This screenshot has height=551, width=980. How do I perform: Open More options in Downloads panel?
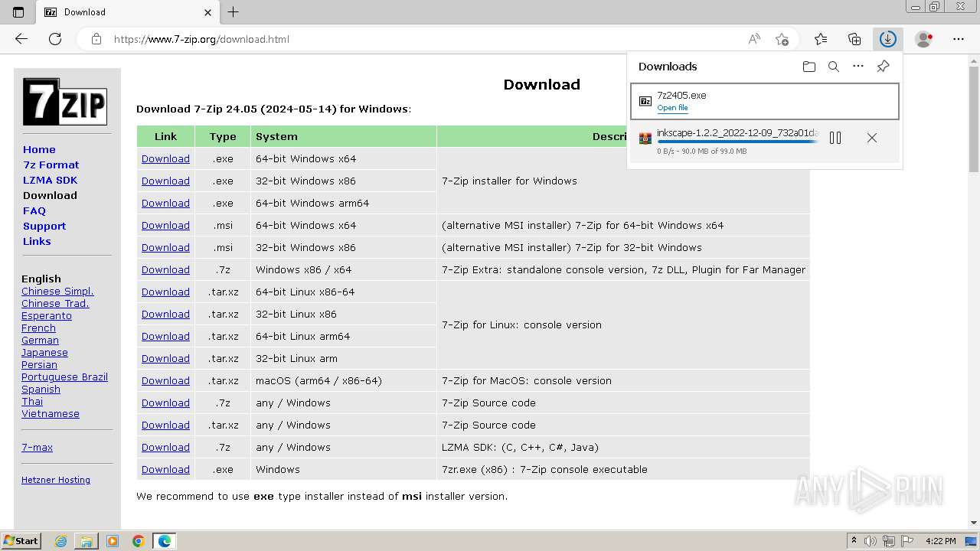(858, 67)
